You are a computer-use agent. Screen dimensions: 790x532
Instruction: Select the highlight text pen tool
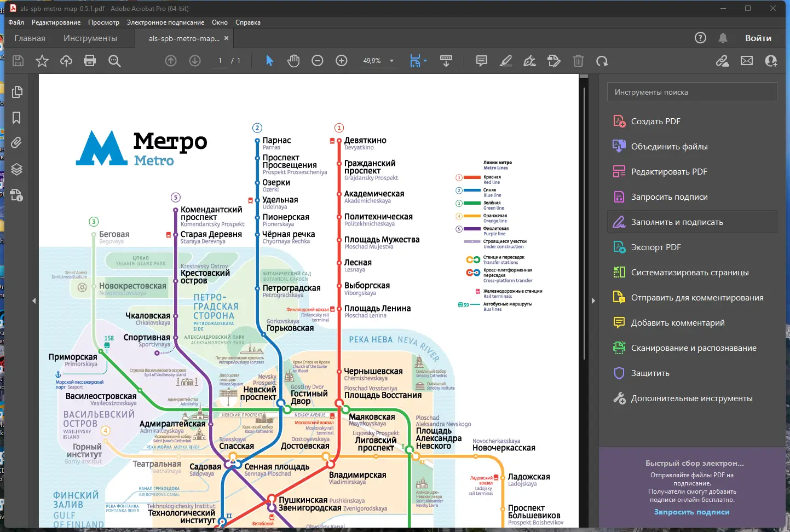[x=506, y=61]
